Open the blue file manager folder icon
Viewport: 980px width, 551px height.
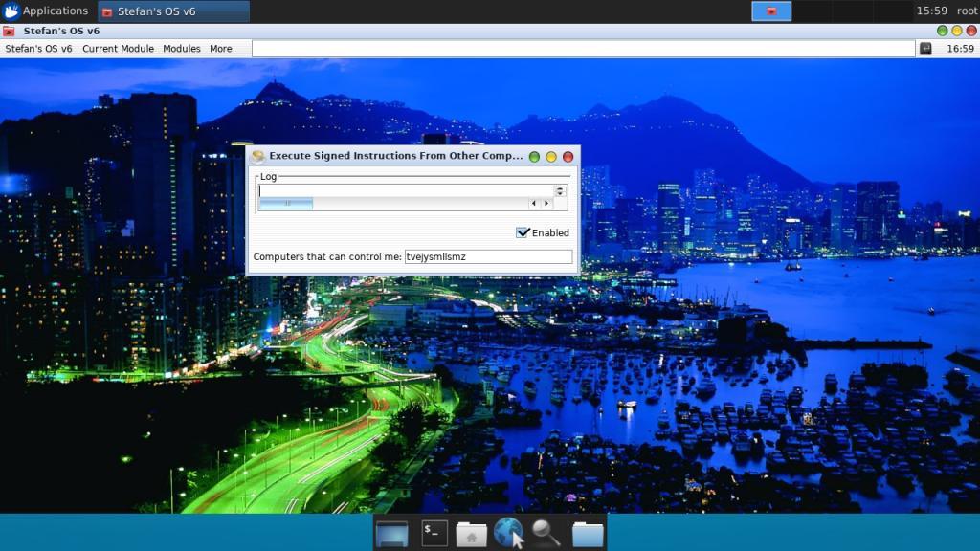click(588, 533)
